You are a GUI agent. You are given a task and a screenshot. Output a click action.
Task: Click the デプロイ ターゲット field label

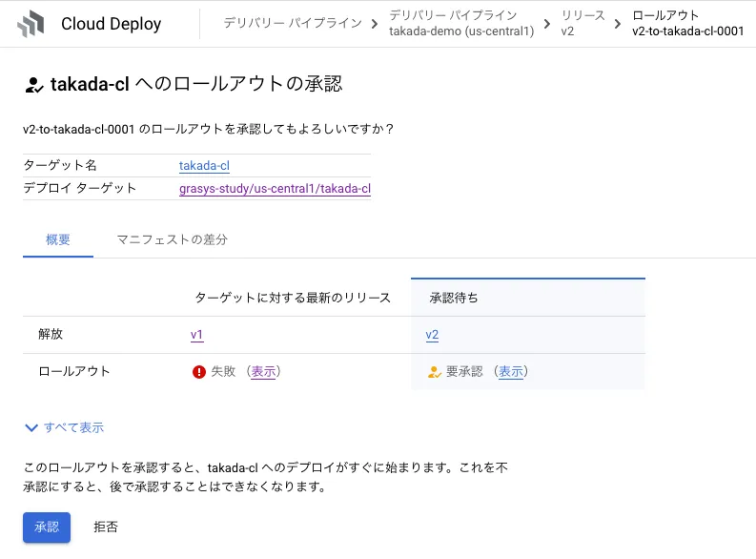[x=79, y=188]
